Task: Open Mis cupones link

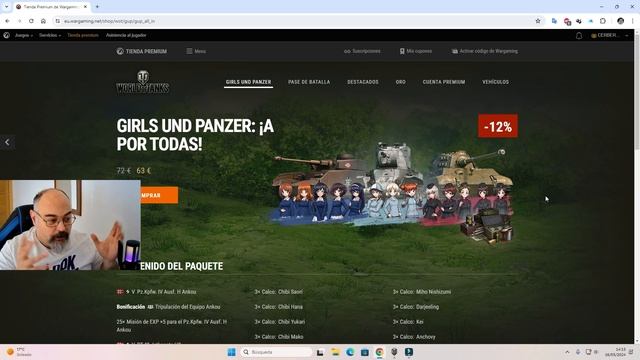Action: tap(416, 51)
